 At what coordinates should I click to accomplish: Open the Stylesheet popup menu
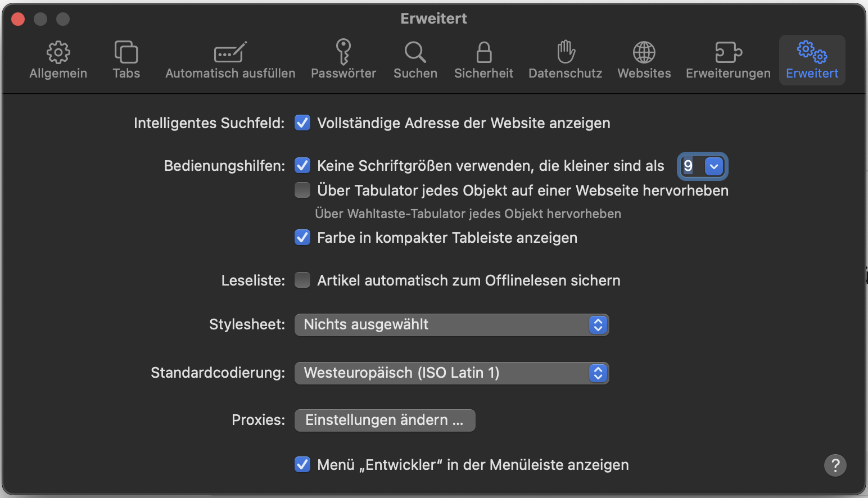pos(451,325)
